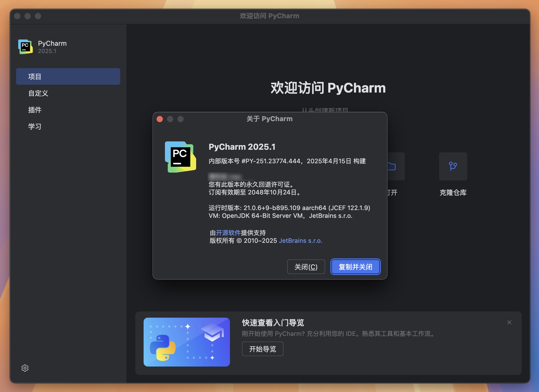Screen dimensions: 539x392
Task: Click the clone repository branch icon
Action: click(x=453, y=166)
